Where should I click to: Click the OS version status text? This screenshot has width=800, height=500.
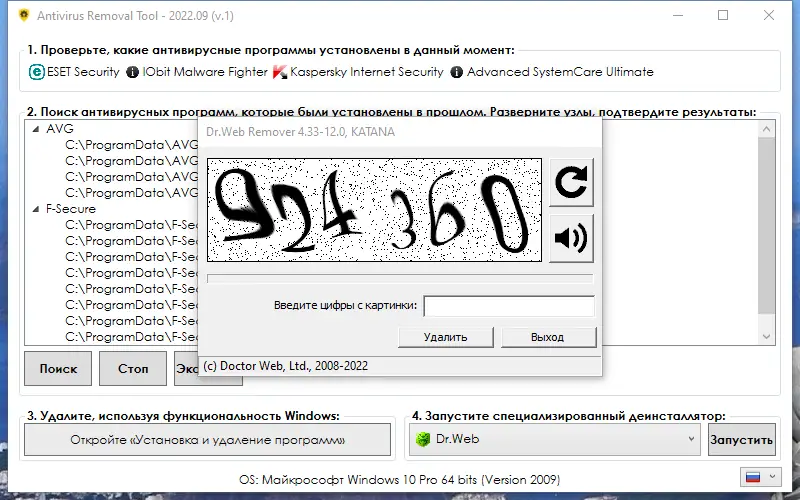tap(399, 480)
